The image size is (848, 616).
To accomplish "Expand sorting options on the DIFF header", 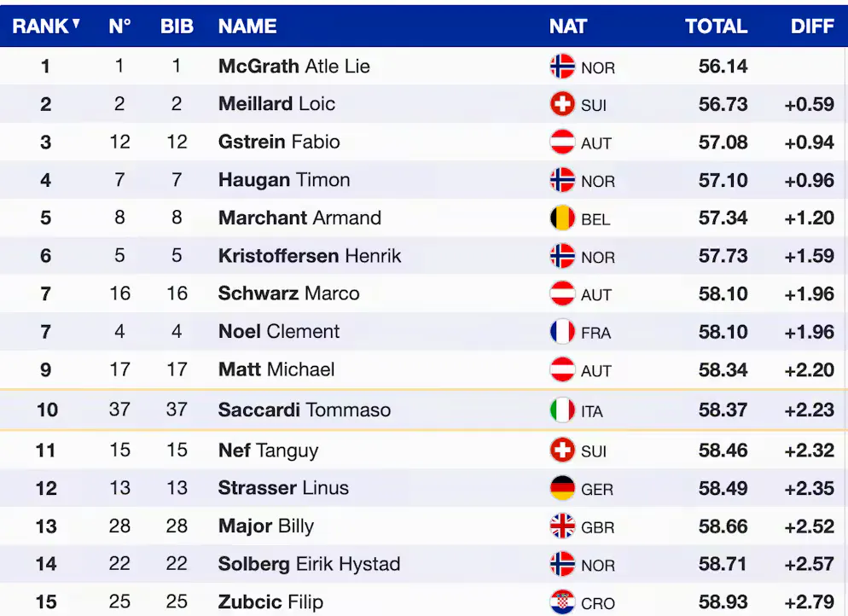I will click(811, 26).
